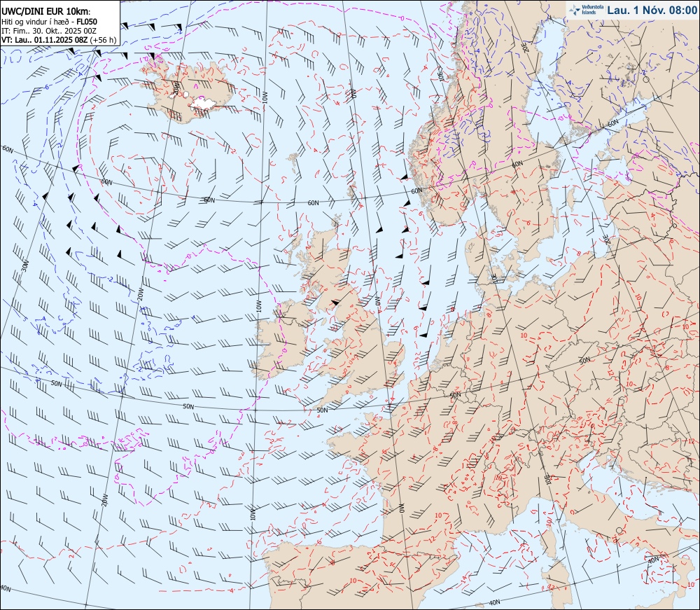Click the 'UWC/DINI EUR 10km:' title

[45, 12]
